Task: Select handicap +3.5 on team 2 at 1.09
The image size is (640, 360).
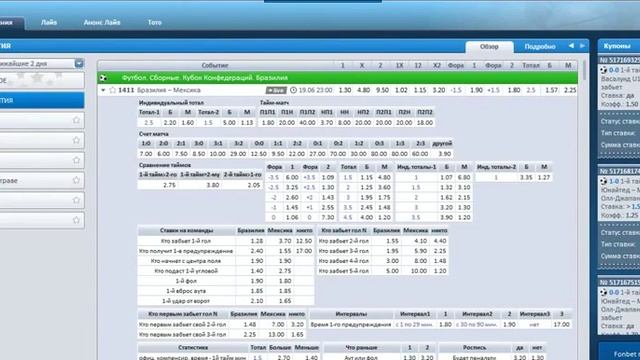Action: tap(328, 178)
